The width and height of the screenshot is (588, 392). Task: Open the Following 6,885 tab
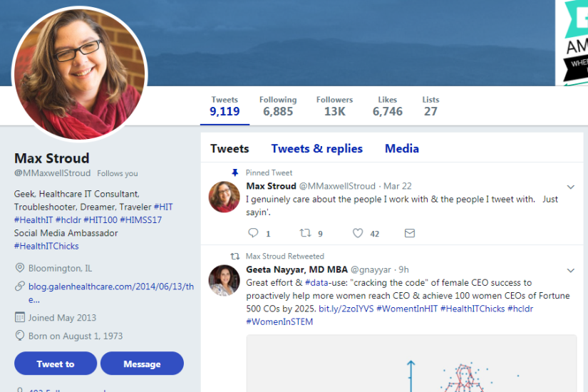point(278,106)
